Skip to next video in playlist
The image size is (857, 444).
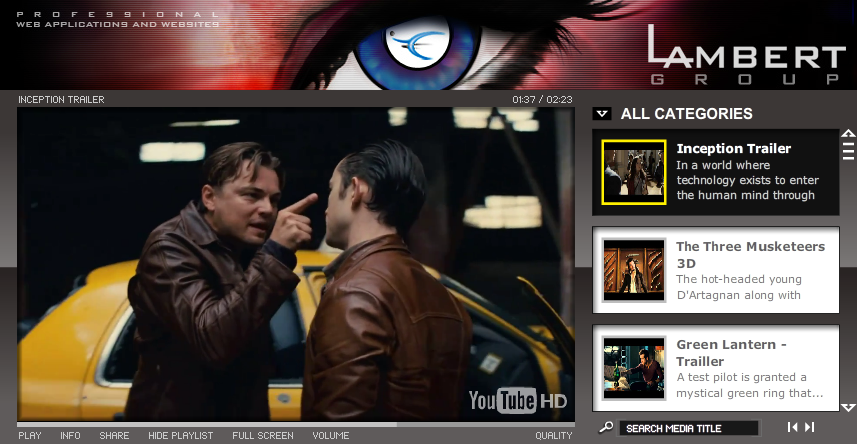(x=810, y=427)
